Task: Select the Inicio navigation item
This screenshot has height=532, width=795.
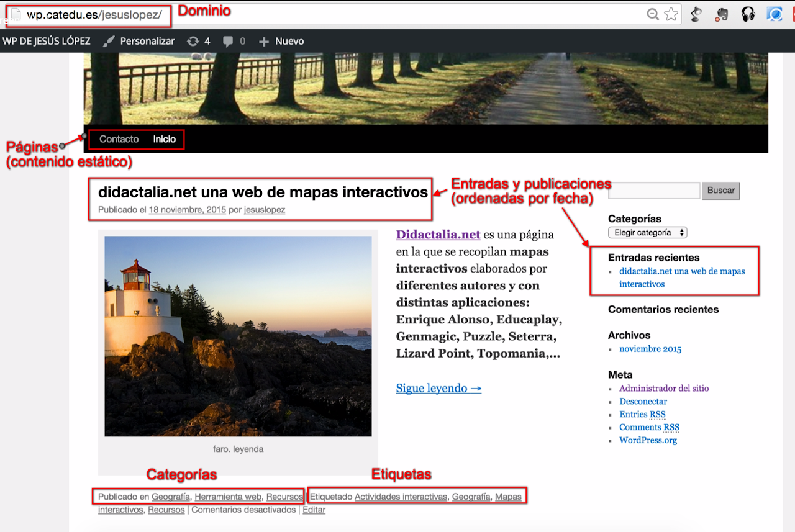Action: tap(165, 139)
